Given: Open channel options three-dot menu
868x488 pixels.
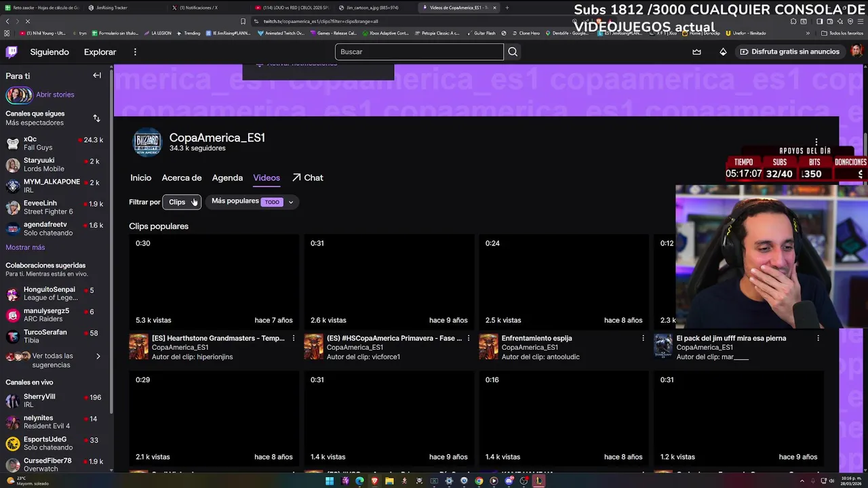Looking at the screenshot, I should pyautogui.click(x=816, y=142).
